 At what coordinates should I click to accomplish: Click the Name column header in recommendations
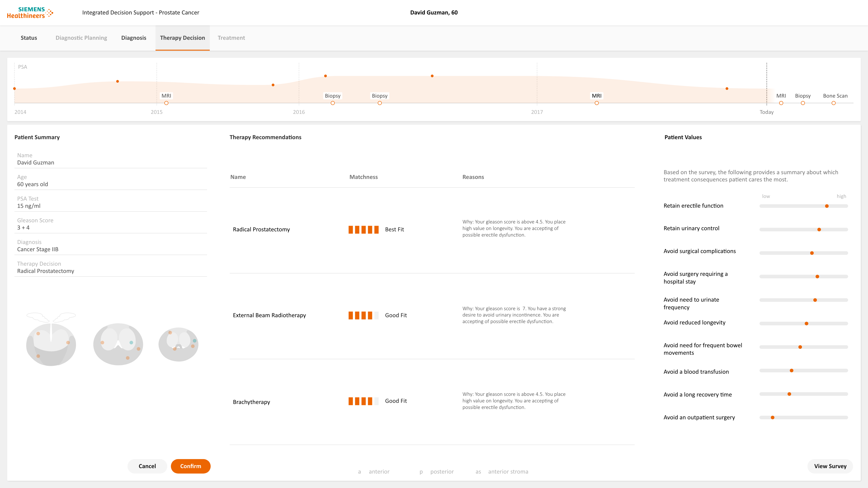pos(238,177)
